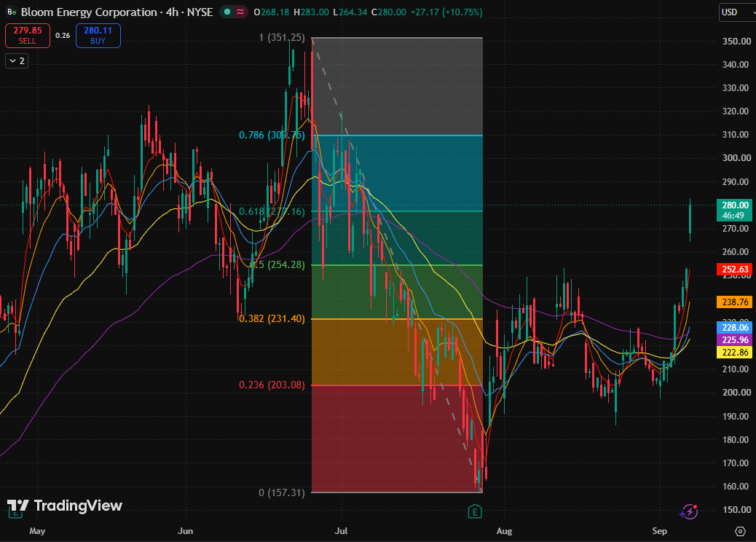Click the green market status indicator icon
The image size is (756, 542).
(227, 12)
